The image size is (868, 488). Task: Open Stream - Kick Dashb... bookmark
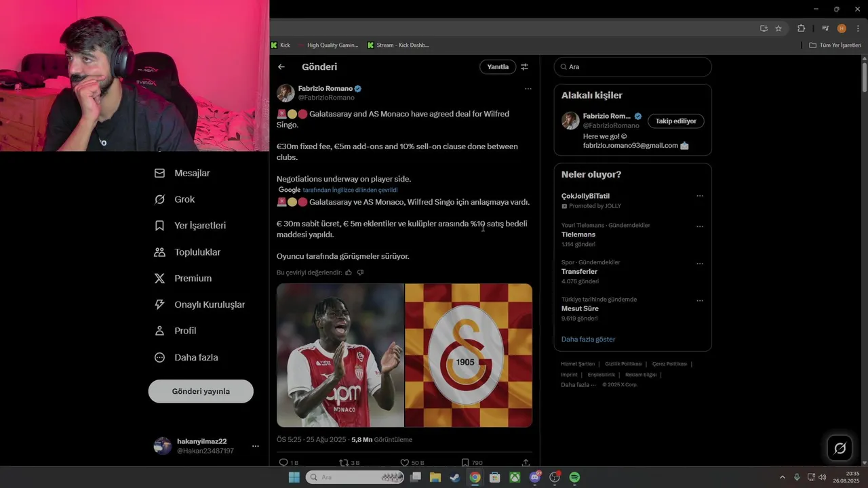(399, 45)
